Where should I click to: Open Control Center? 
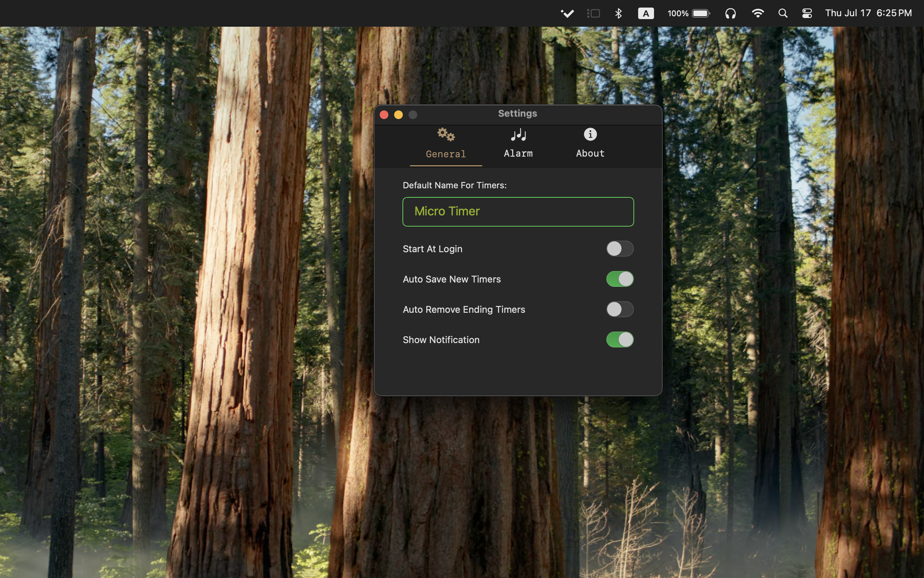click(x=807, y=13)
